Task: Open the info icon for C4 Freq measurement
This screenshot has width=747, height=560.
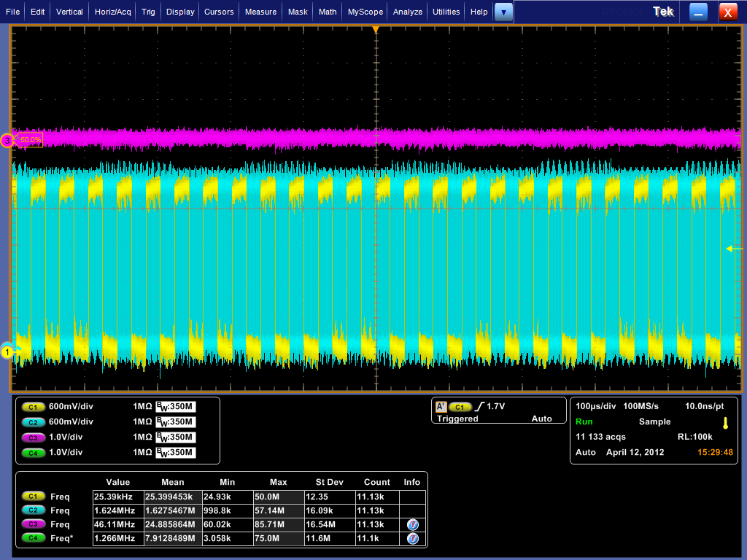Action: pos(412,539)
